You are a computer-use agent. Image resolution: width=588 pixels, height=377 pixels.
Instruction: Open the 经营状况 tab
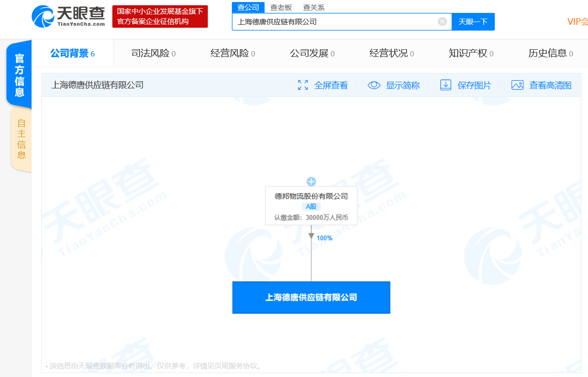point(392,54)
